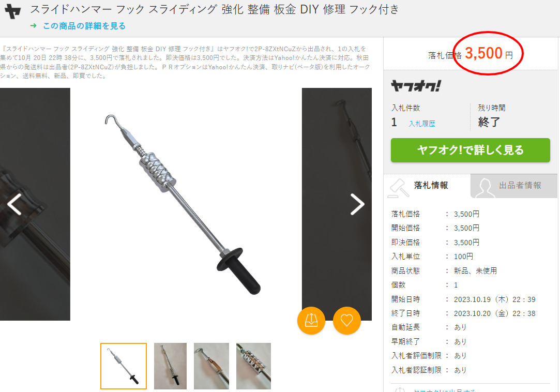The height and width of the screenshot is (392, 560).
Task: Switch to the 落札情報 tab
Action: coord(427,186)
